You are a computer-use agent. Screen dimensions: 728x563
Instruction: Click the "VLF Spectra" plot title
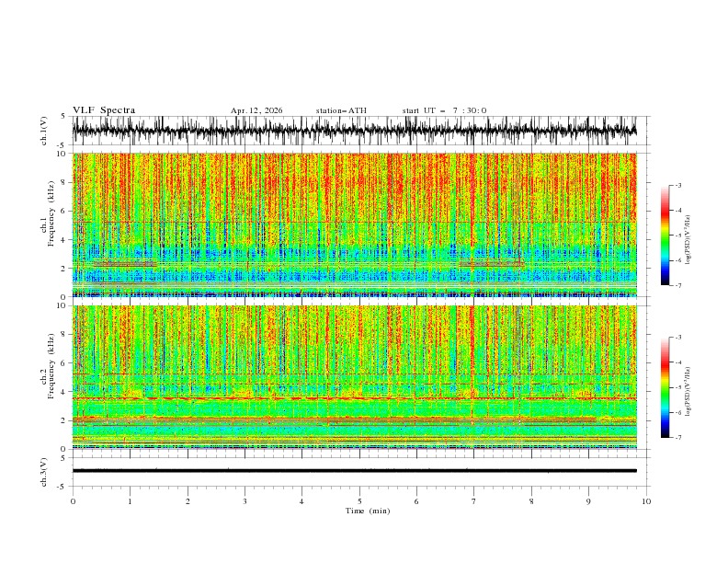(x=104, y=110)
